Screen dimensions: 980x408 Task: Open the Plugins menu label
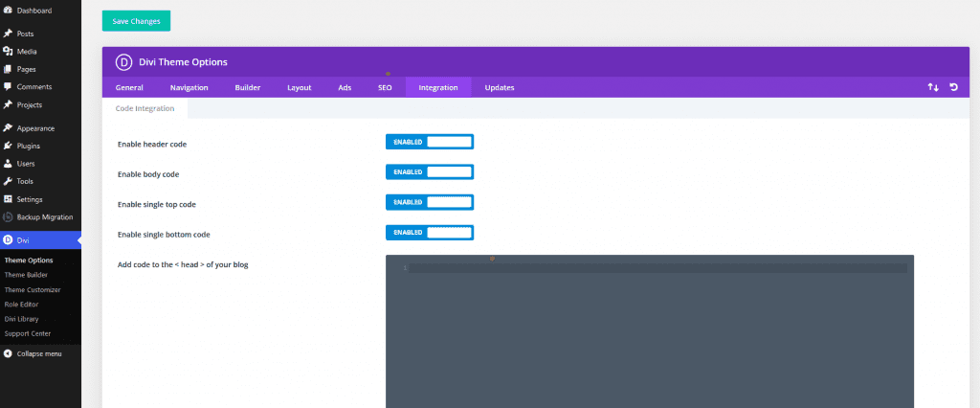(28, 146)
